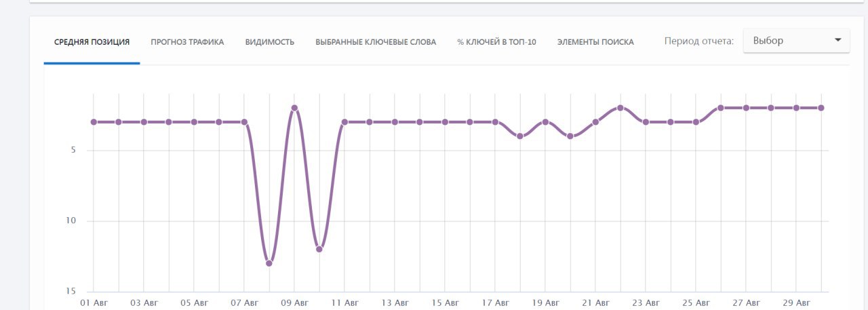Select the chart point for 19 Авг
The height and width of the screenshot is (310, 868).
pyautogui.click(x=545, y=122)
